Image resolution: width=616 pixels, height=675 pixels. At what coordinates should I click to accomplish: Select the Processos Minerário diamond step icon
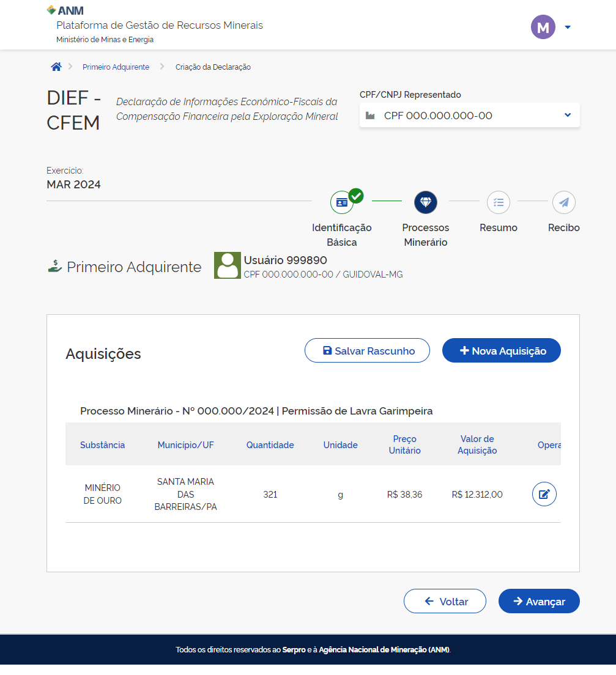pyautogui.click(x=426, y=202)
